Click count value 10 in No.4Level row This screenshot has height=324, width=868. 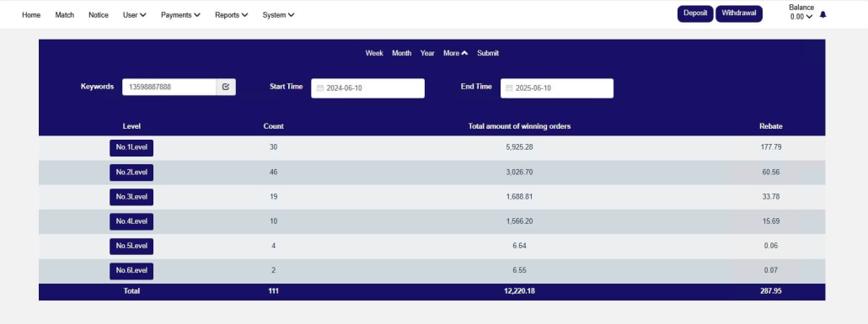click(x=274, y=221)
